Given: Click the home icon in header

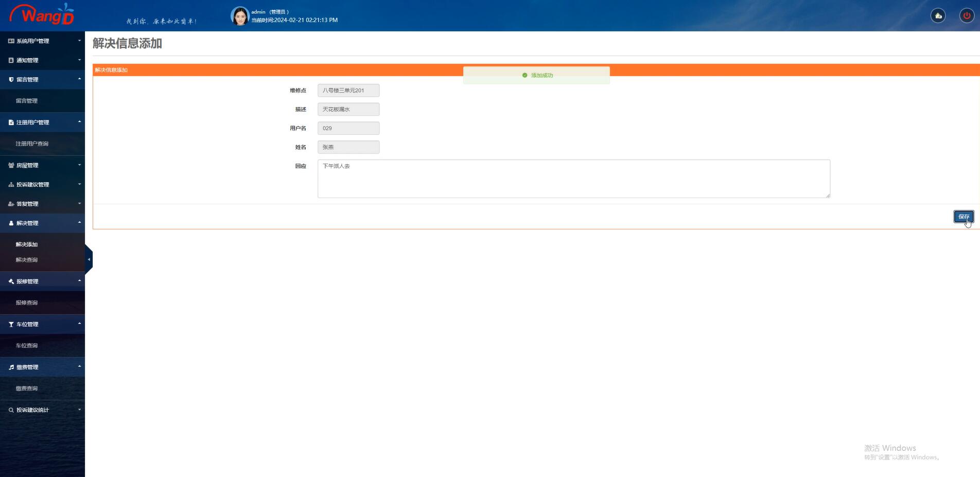Looking at the screenshot, I should tap(938, 15).
